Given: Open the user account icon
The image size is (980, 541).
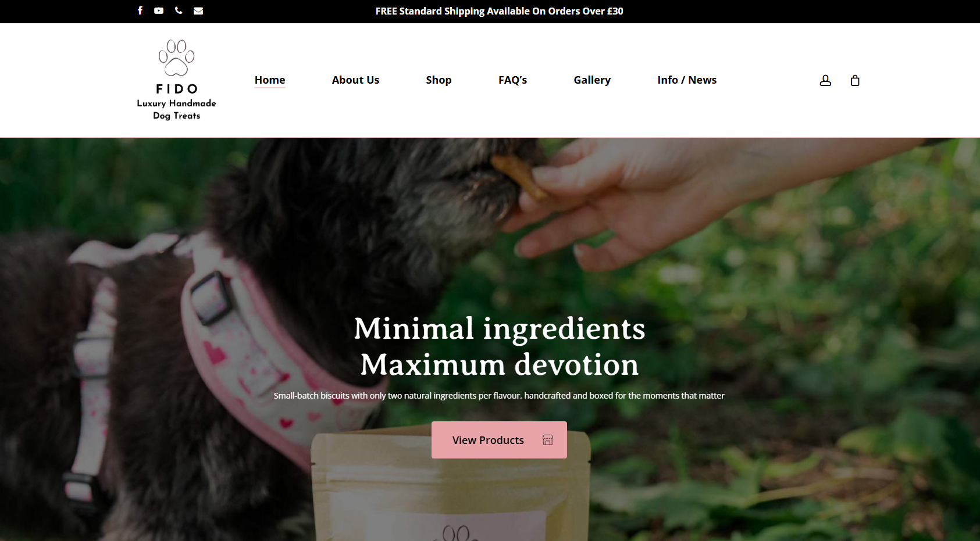Looking at the screenshot, I should click(825, 80).
